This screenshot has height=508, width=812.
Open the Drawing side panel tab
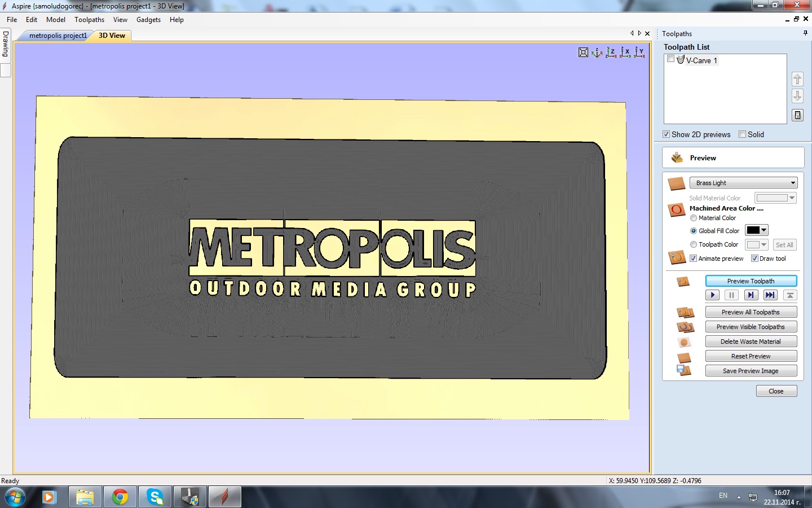tap(6, 44)
